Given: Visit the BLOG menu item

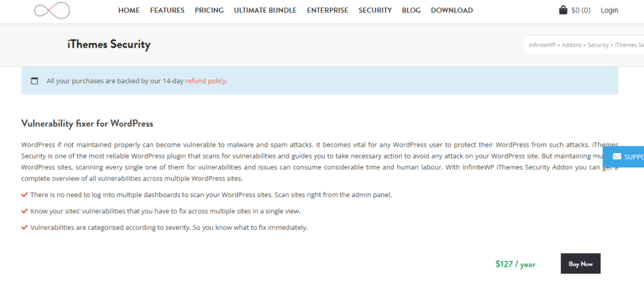Looking at the screenshot, I should pyautogui.click(x=411, y=10).
